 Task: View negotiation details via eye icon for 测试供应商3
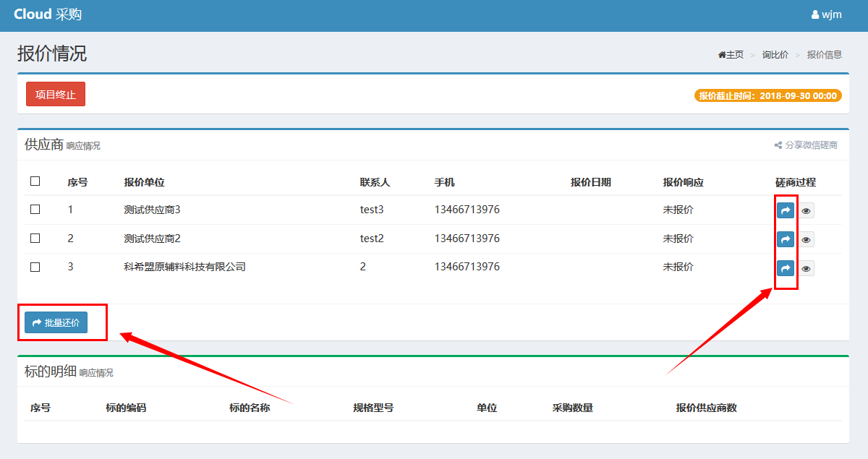pos(806,210)
